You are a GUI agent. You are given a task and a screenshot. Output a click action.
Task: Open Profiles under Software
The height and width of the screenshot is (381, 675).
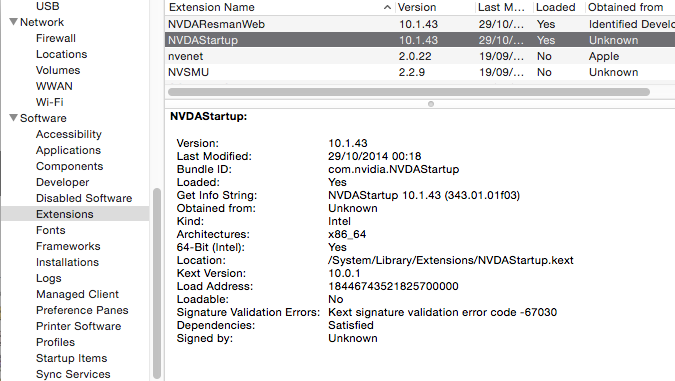point(56,342)
